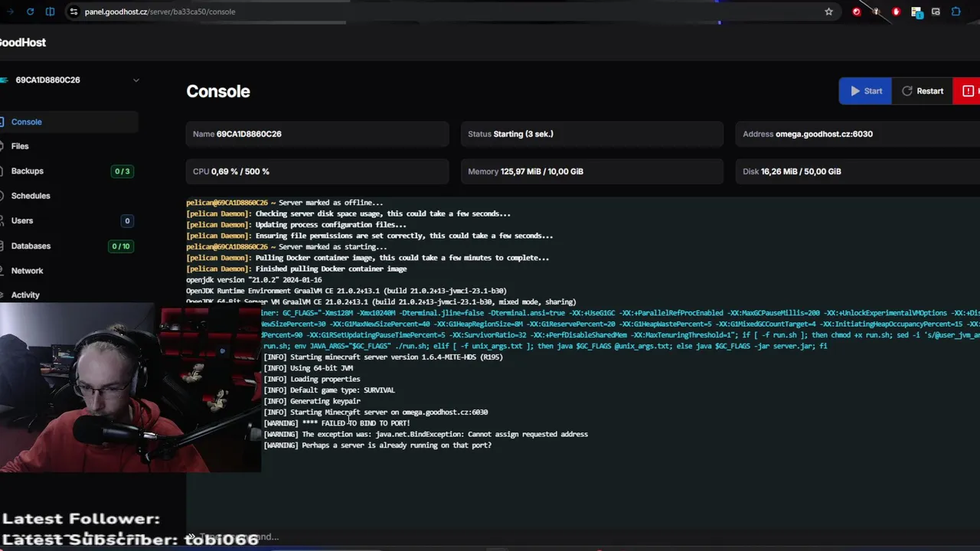Click the openjdk version "21.0.2" line
Screen dimensions: 980x551
point(254,280)
